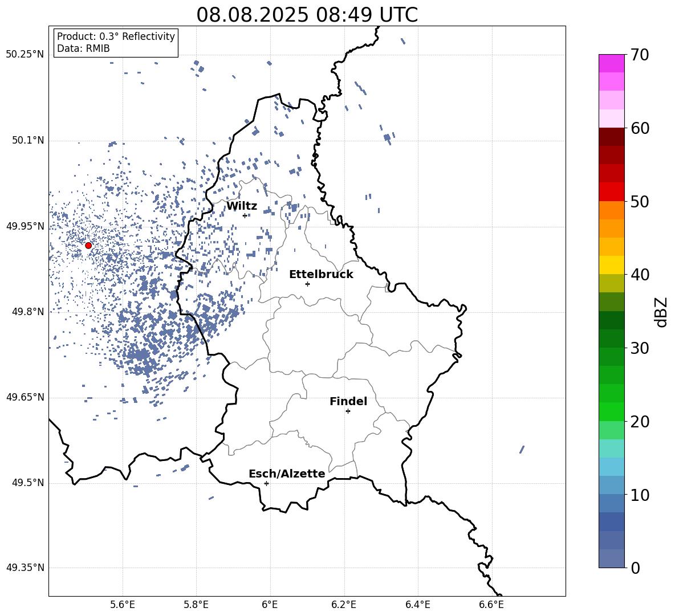Click the dBZ colorbar axis label
This screenshot has height=616, width=675.
pos(661,312)
